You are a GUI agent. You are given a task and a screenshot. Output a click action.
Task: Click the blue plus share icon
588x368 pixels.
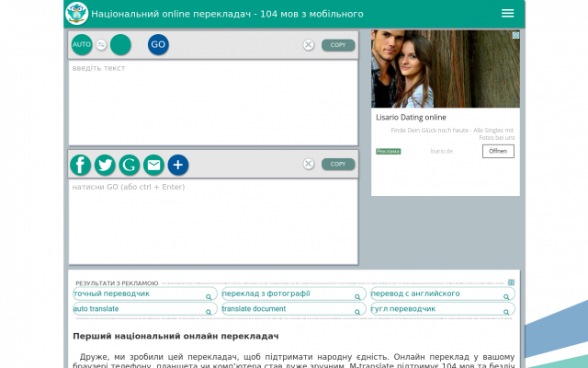point(177,165)
